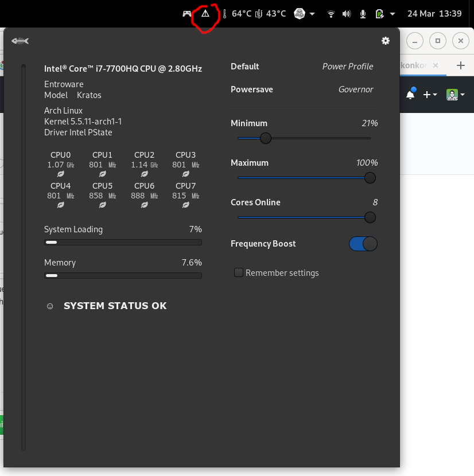Expand the dropdown arrow next to avatar indicator
474x476 pixels.
pos(312,14)
